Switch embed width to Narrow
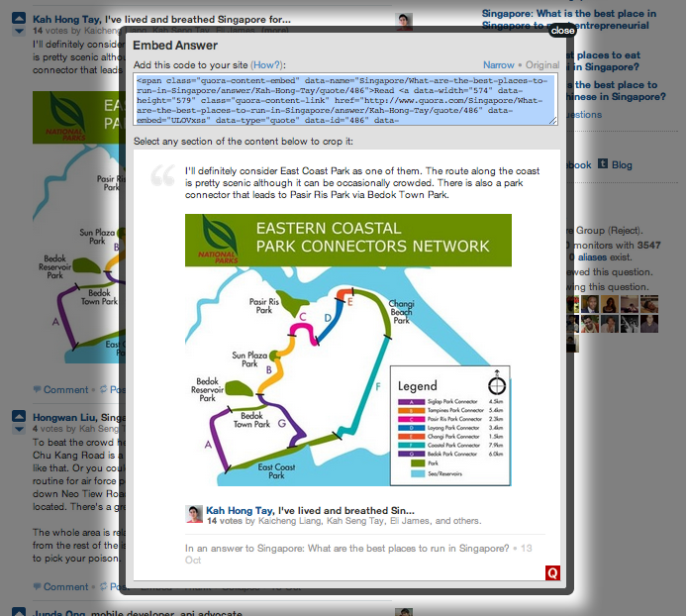This screenshot has width=687, height=616. click(x=498, y=64)
